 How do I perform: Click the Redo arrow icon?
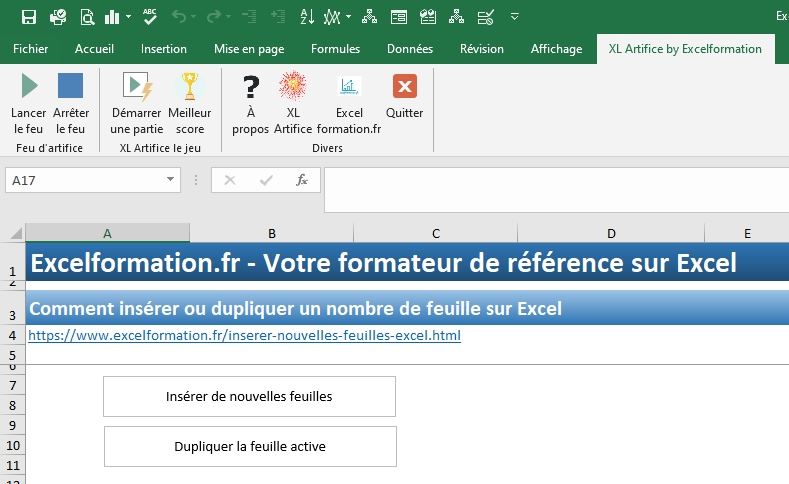[x=213, y=17]
